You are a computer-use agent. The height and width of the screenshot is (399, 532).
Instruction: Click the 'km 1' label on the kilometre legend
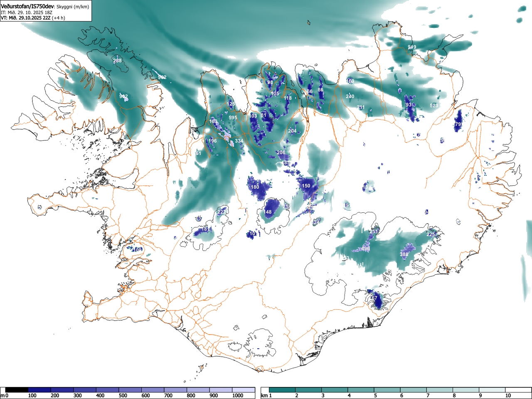[267, 396]
